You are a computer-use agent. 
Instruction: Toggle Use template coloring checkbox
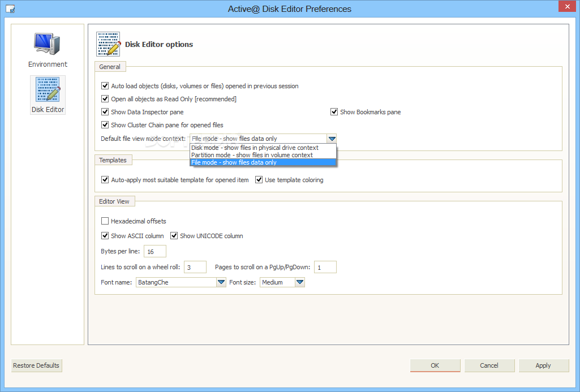[259, 180]
